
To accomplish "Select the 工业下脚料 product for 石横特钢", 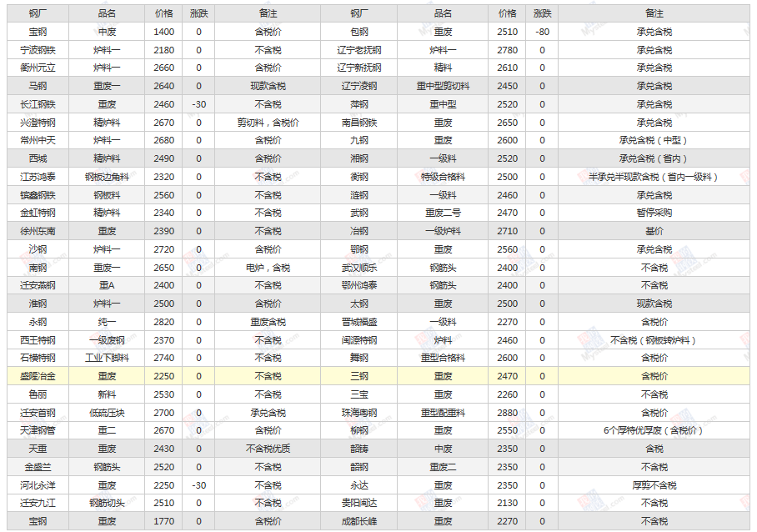I will [x=107, y=358].
